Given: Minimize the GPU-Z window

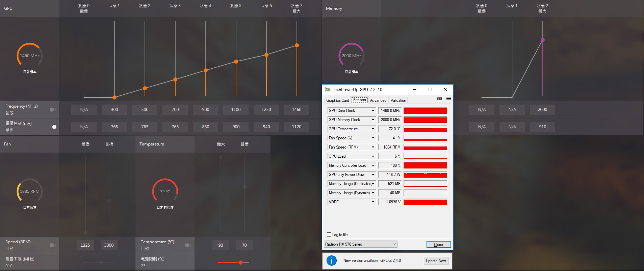Looking at the screenshot, I should coord(415,89).
